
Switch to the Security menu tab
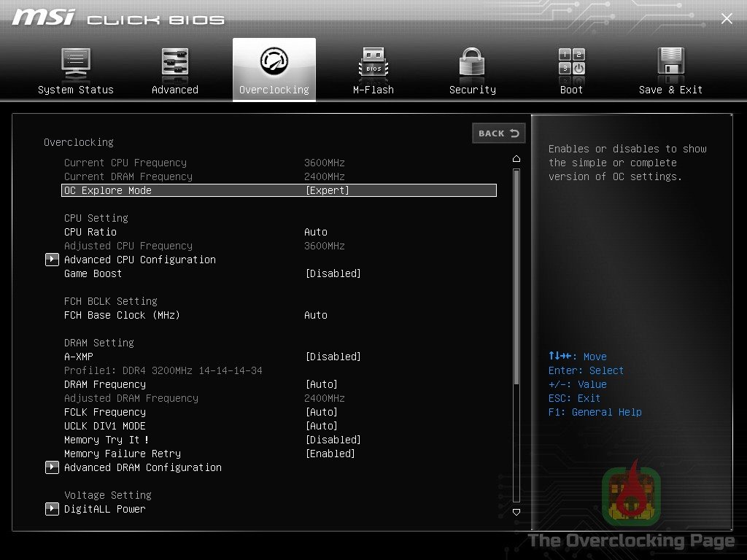click(471, 89)
